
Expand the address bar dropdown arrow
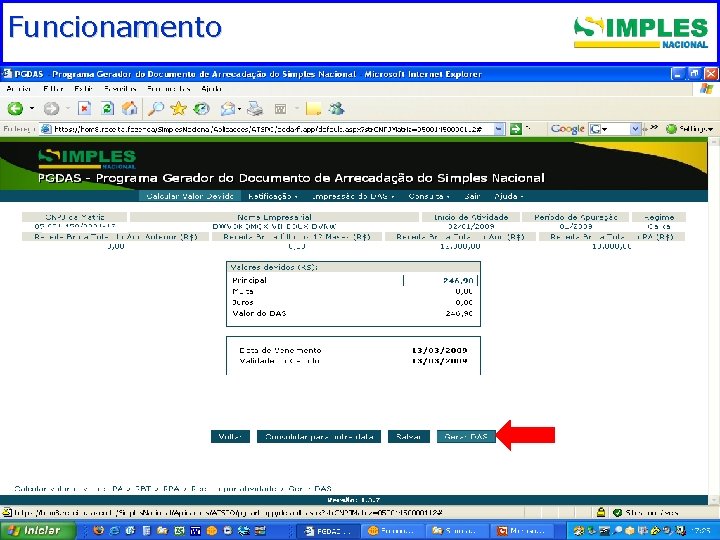(499, 129)
